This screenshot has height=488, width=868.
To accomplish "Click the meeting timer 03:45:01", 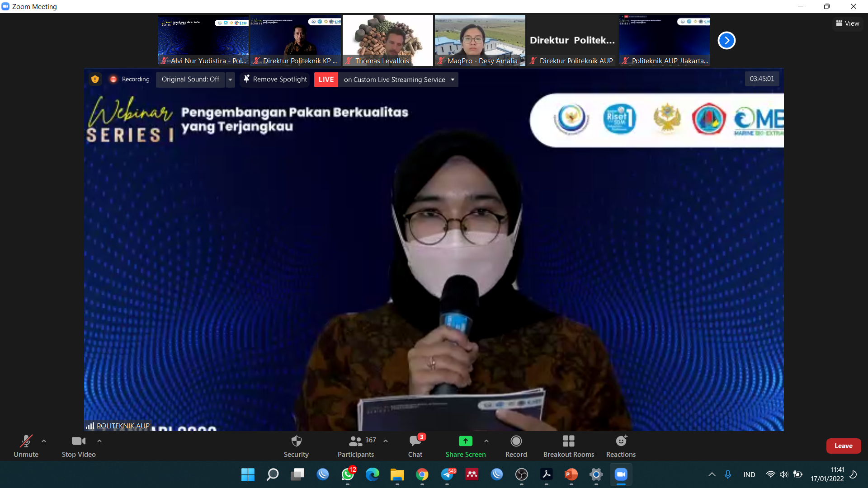I will coord(762,79).
